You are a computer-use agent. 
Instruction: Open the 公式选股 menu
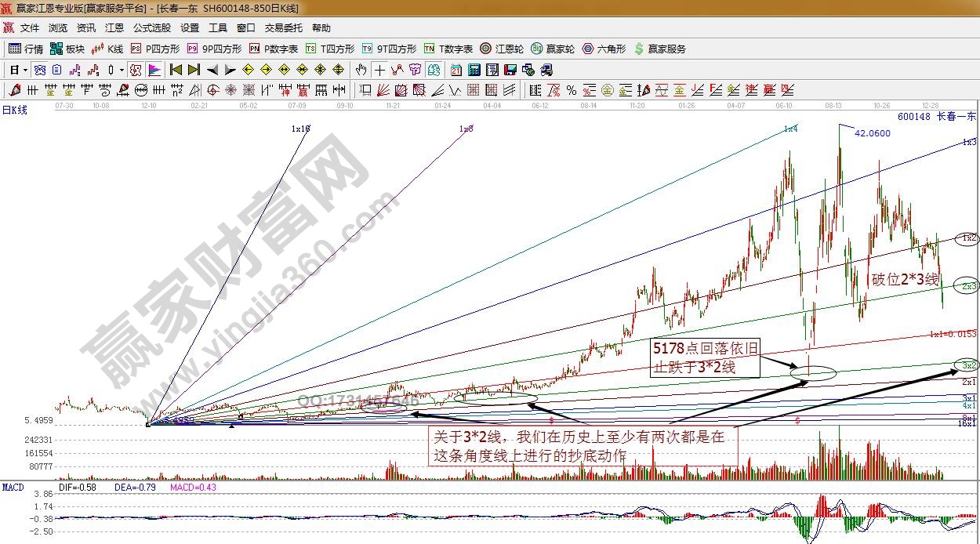pyautogui.click(x=152, y=27)
